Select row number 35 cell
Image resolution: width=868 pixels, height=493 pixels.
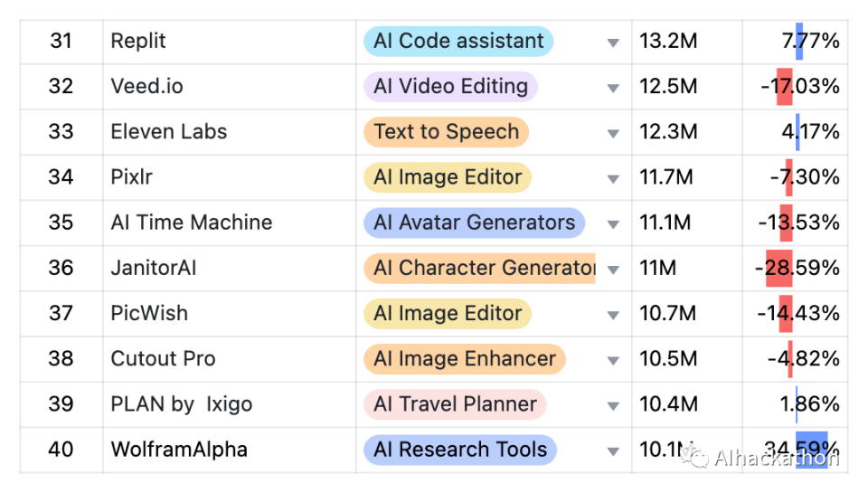tap(61, 223)
